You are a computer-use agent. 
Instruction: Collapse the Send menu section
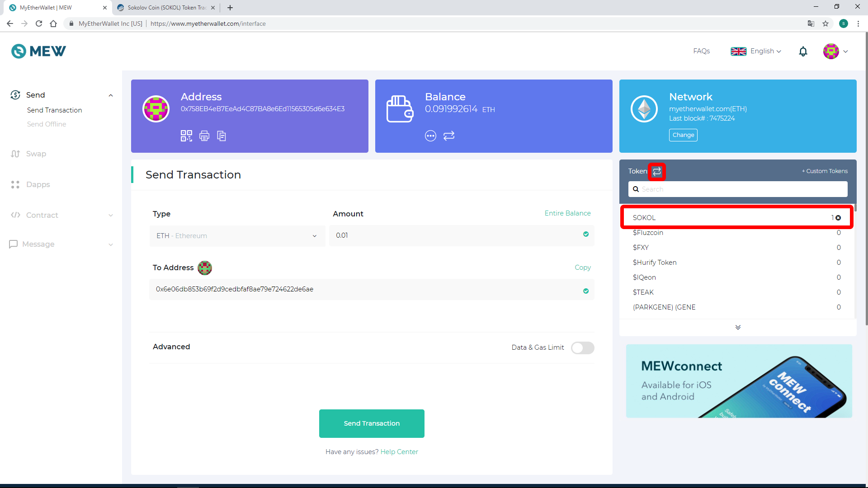pos(111,95)
